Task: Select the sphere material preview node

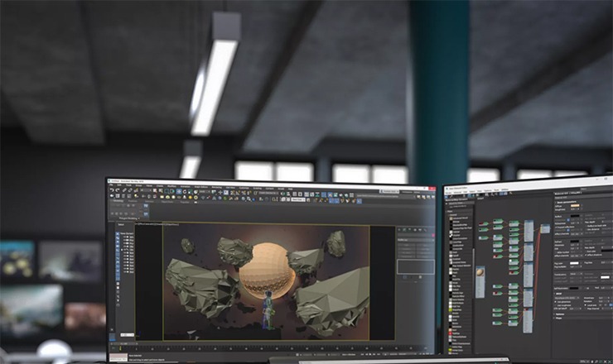Action: click(480, 273)
